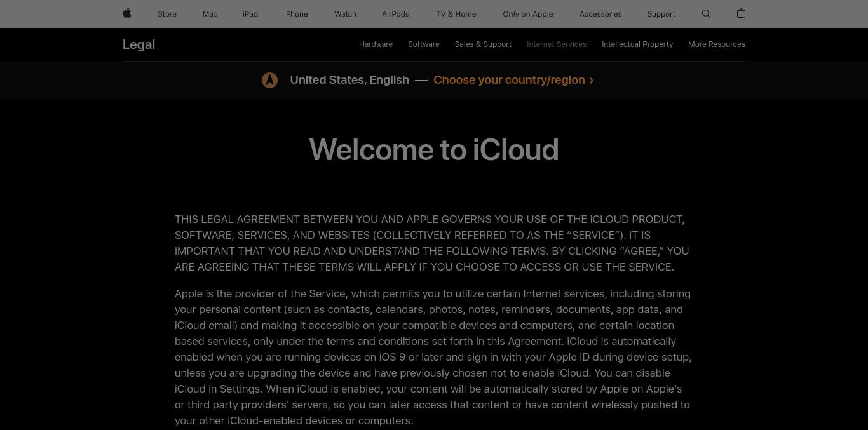Click the paragraph starting THIS LEGAL AGREEMENT
Viewport: 868px width, 430px height.
pos(432,243)
